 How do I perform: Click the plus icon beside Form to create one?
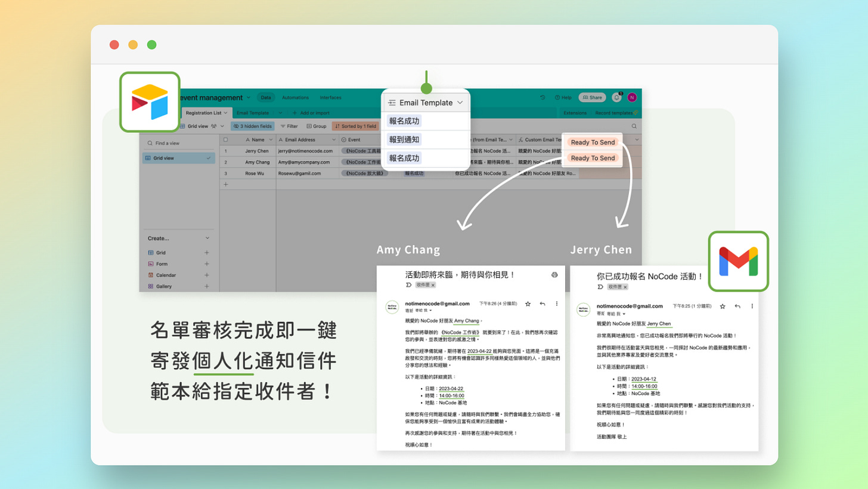coord(207,264)
